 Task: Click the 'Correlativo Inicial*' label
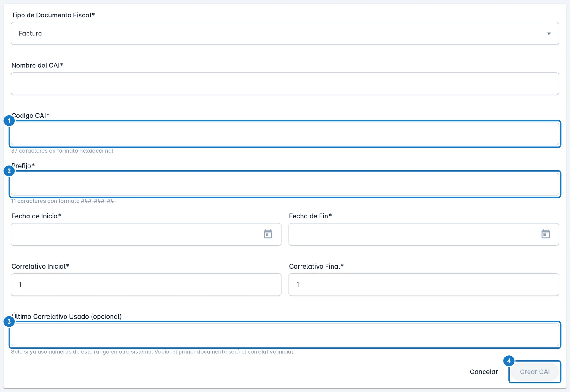tap(40, 266)
